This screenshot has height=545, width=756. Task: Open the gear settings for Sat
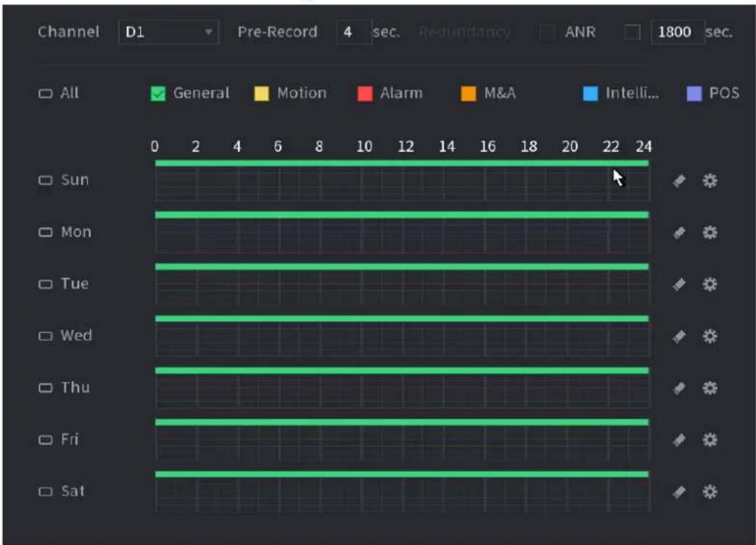click(x=710, y=491)
